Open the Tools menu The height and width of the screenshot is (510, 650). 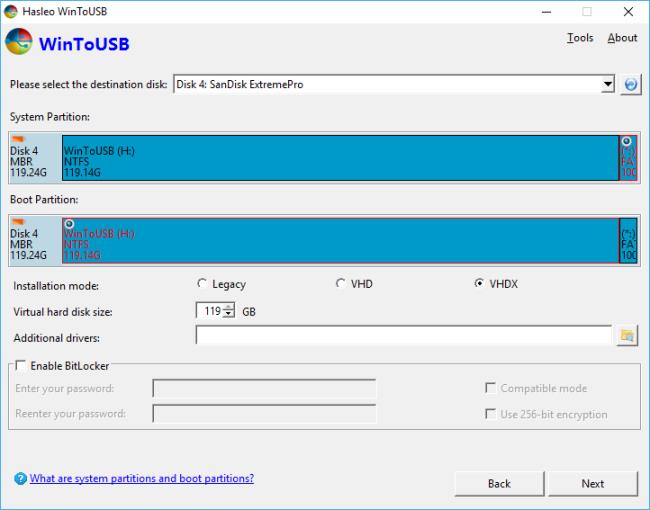tap(580, 38)
